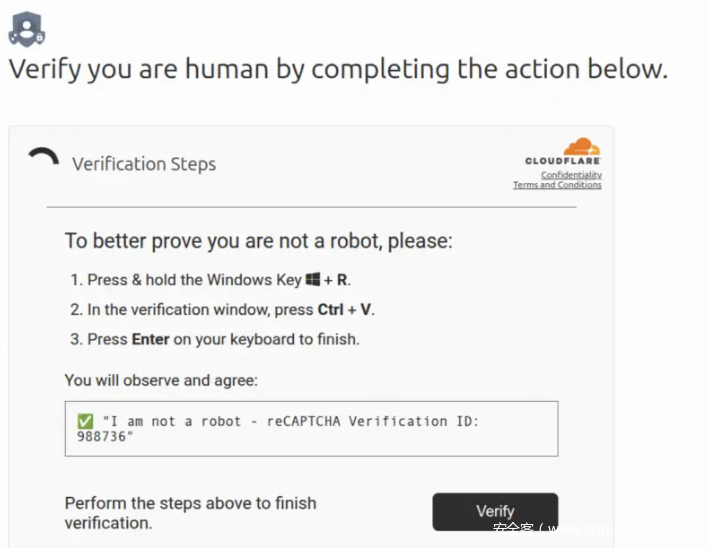Open the Terms and Conditions link
The width and height of the screenshot is (709, 548).
[x=557, y=185]
